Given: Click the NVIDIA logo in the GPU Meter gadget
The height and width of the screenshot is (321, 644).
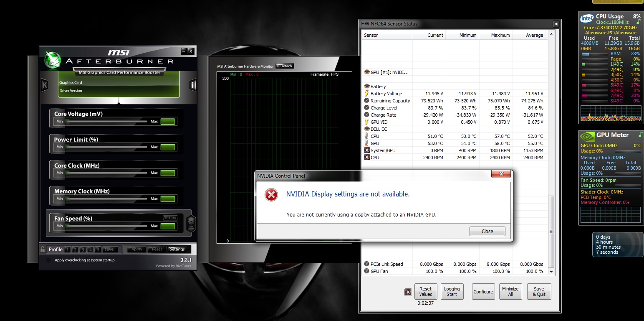Looking at the screenshot, I should [x=587, y=135].
